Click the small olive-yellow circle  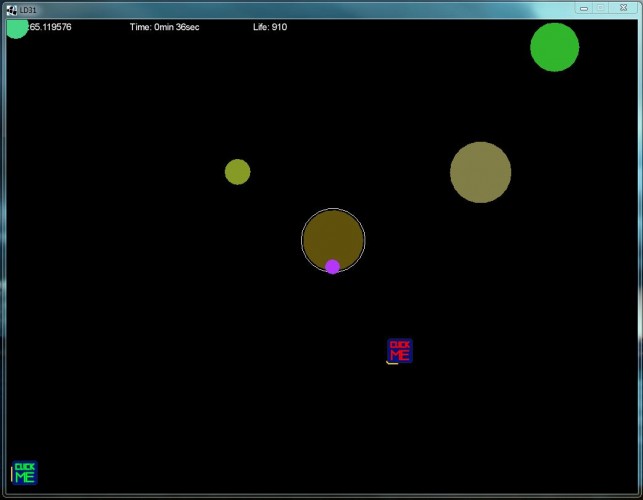(237, 171)
